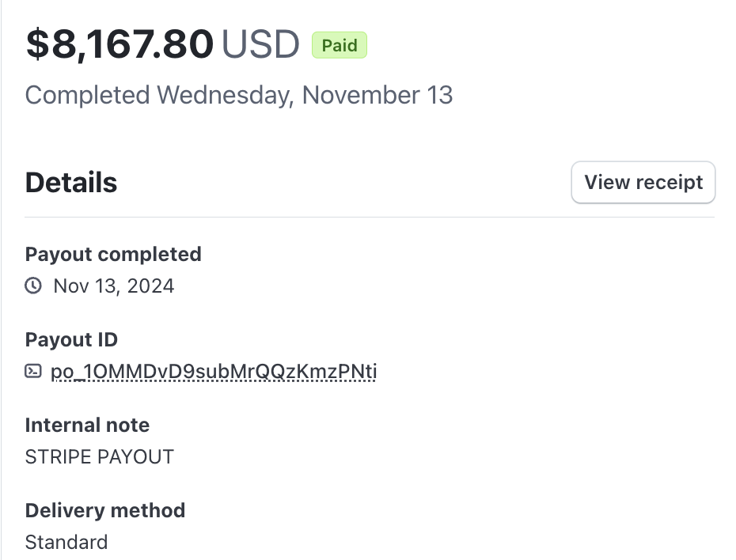
Task: Click the Details section heading
Action: point(71,183)
